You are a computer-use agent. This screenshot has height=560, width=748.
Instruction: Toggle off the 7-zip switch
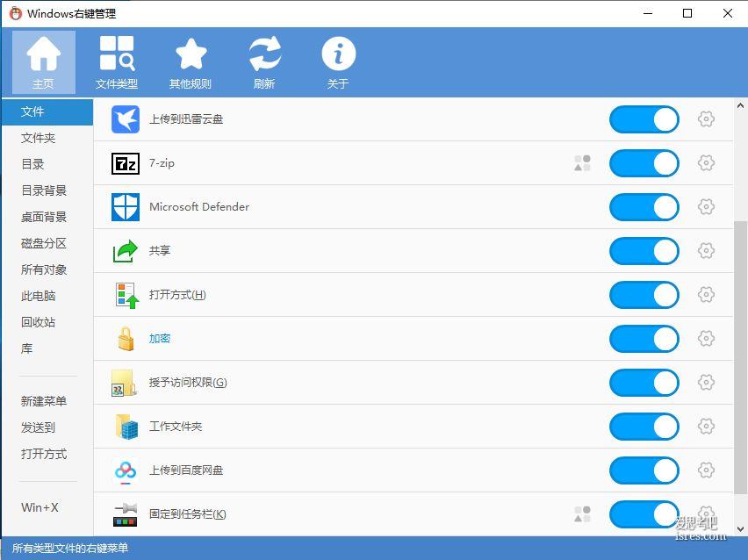(644, 163)
